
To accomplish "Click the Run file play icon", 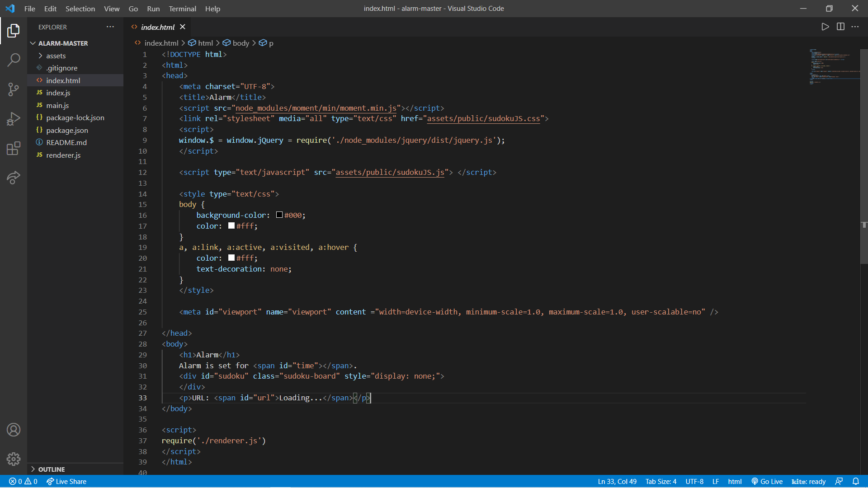I will click(x=825, y=27).
